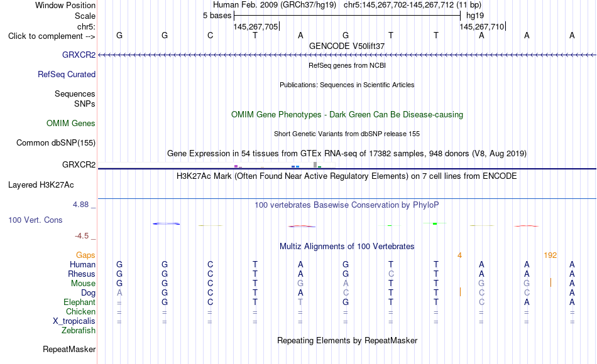Click the bright green PhyloP conservation bar

pyautogui.click(x=435, y=223)
